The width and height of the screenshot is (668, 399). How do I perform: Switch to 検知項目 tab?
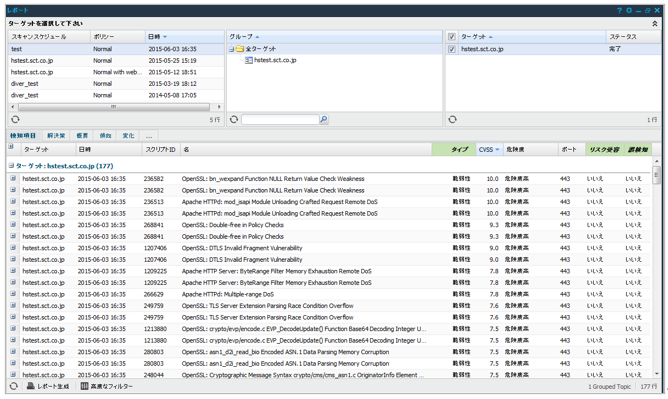23,136
